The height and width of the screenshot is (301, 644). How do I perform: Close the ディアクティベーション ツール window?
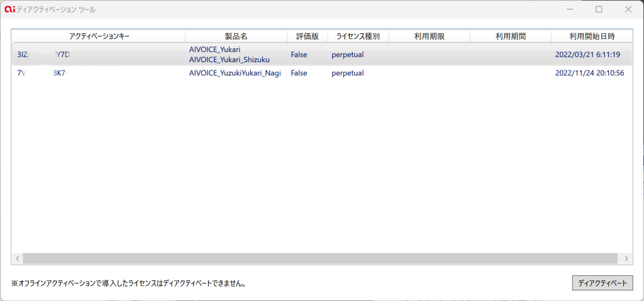point(628,9)
